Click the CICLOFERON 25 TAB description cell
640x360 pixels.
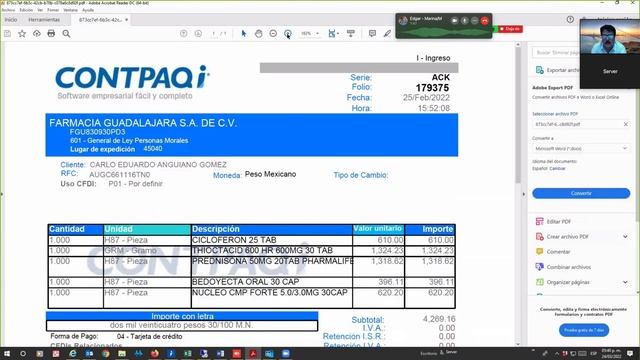click(272, 240)
